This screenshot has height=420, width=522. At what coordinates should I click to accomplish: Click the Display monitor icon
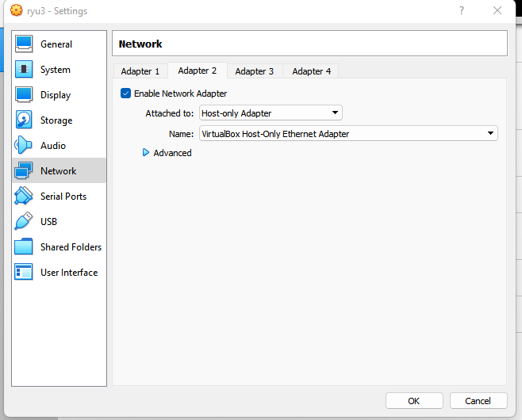tap(24, 95)
